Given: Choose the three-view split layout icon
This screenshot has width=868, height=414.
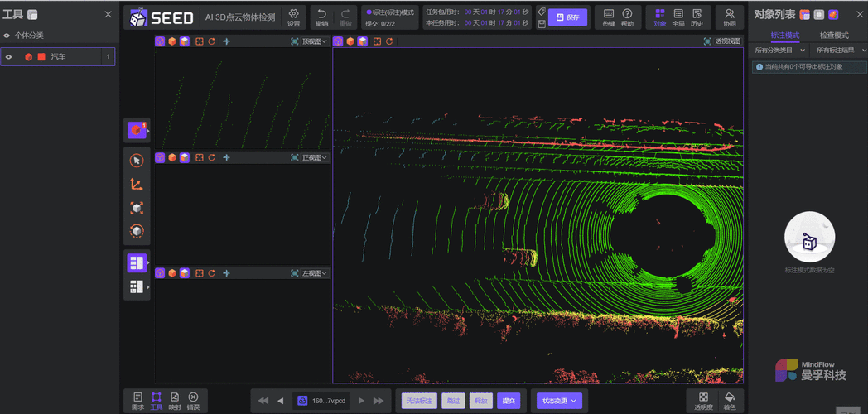Looking at the screenshot, I should (136, 263).
